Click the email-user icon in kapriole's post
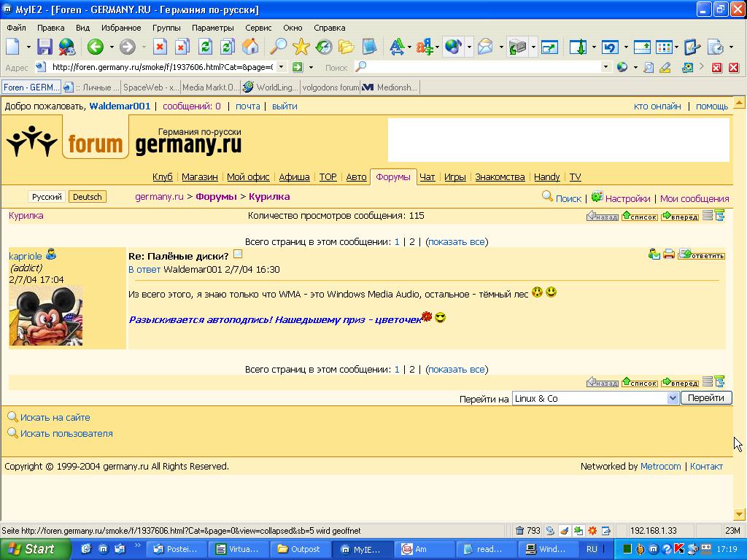Viewport: 747px width, 560px height. point(654,254)
